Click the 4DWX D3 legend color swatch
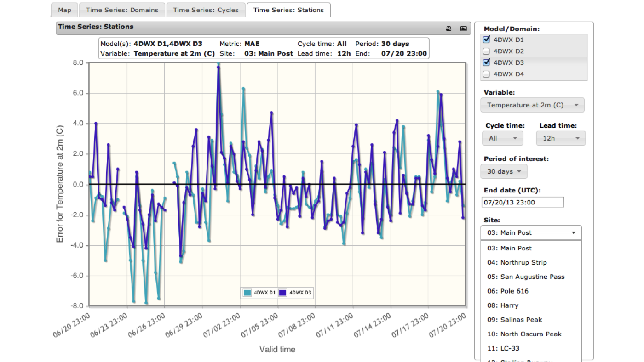The image size is (644, 362). click(x=283, y=293)
